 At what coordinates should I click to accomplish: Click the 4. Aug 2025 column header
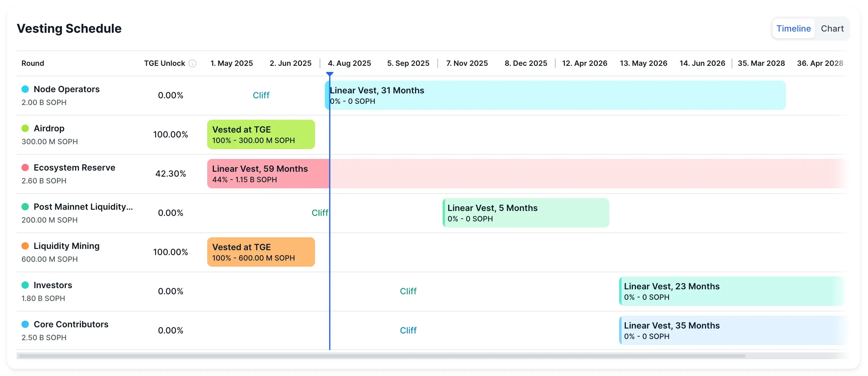(x=349, y=63)
